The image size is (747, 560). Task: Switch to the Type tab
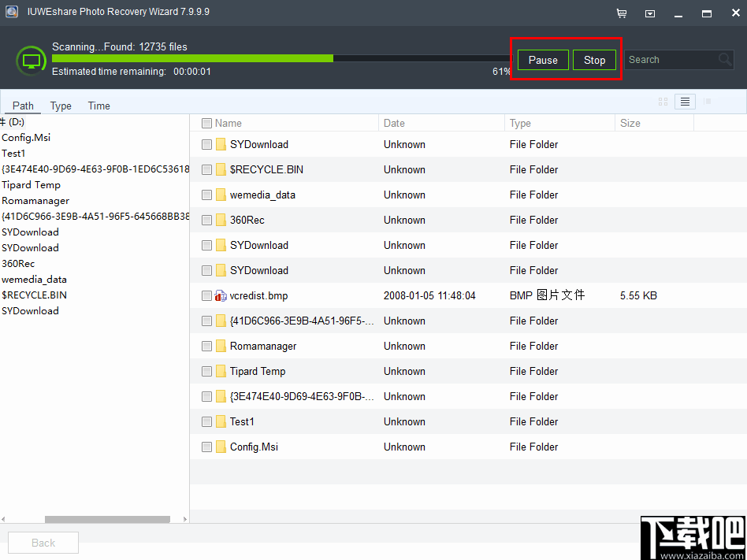pos(60,105)
